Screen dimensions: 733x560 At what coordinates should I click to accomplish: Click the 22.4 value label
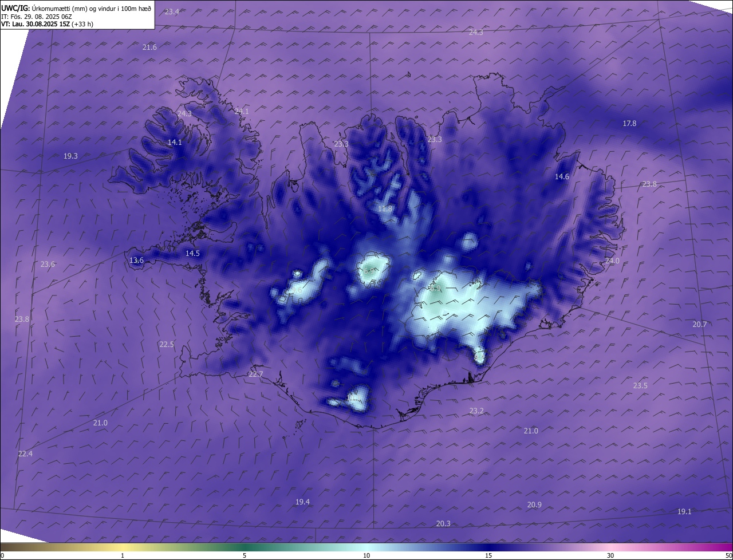tap(25, 453)
